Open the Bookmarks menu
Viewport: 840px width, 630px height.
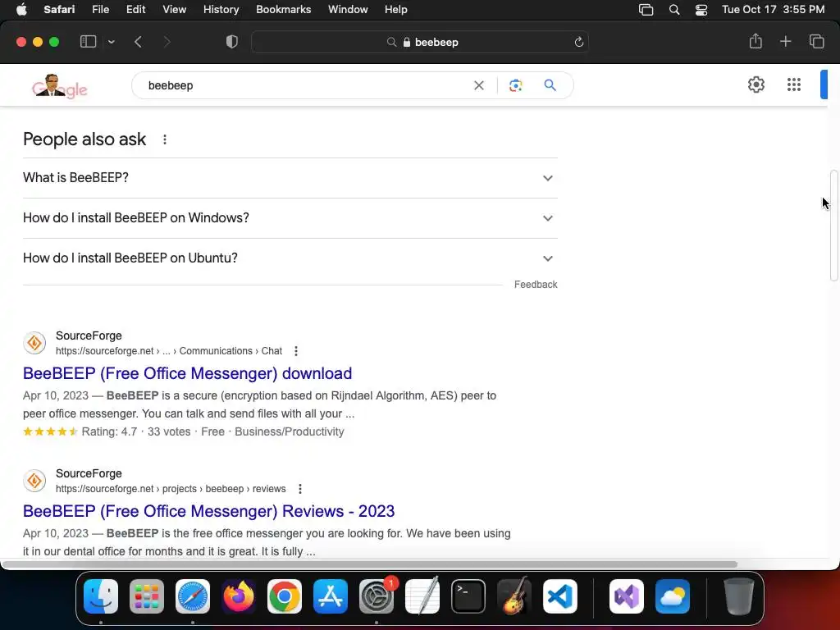[x=283, y=10]
